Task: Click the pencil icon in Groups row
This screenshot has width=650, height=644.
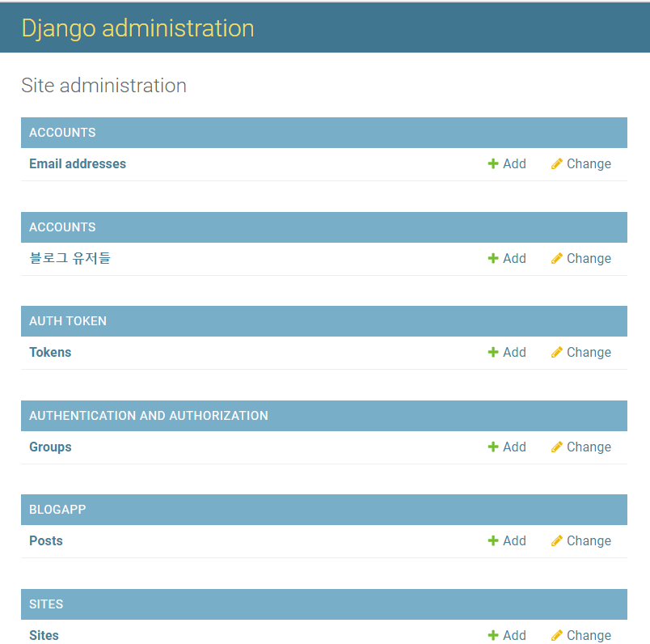Action: 557,447
